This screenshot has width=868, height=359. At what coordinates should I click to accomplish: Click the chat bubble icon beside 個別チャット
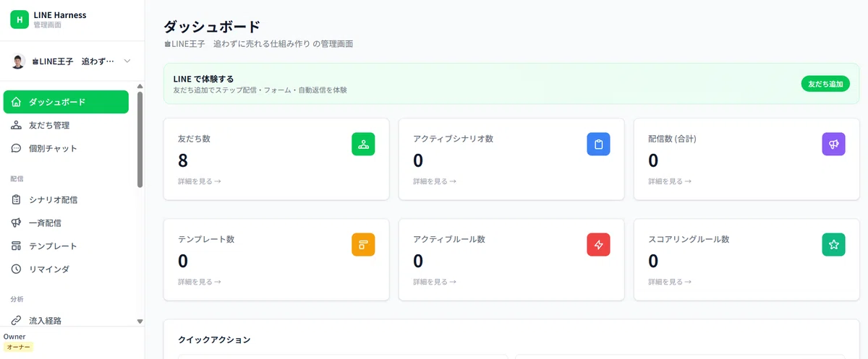[x=17, y=148]
